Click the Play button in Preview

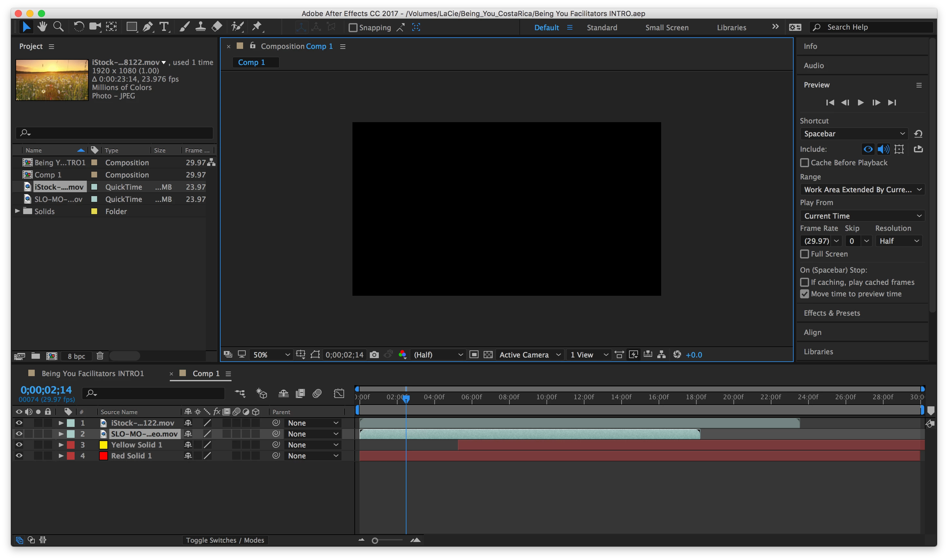[x=861, y=103]
